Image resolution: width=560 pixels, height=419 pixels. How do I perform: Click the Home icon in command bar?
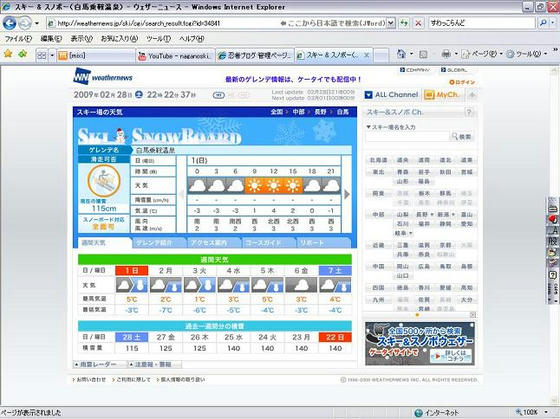(x=402, y=54)
